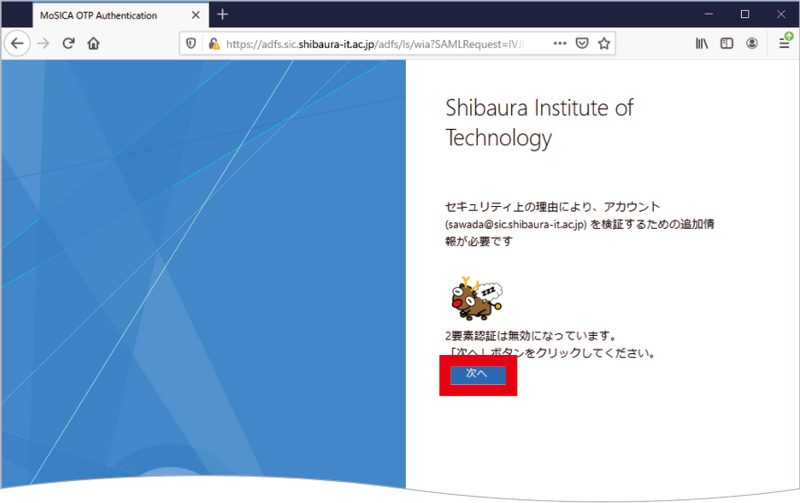
Task: Save page to Pocket
Action: 582,44
